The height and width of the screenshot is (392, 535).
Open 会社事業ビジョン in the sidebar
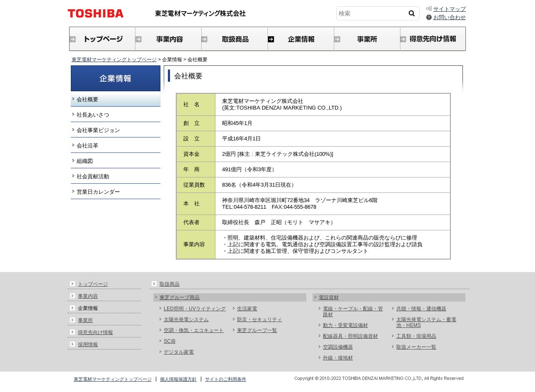pos(115,130)
